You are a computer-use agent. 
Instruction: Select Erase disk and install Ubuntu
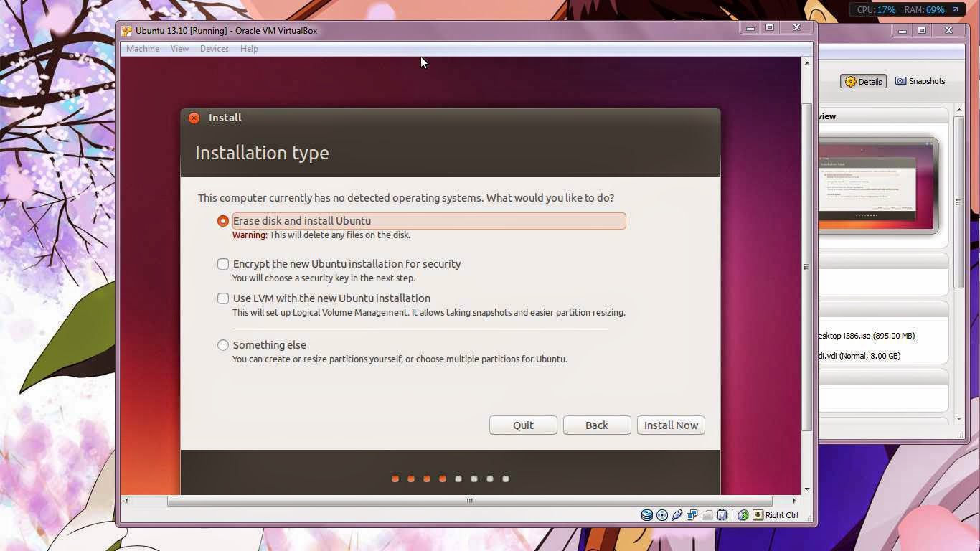point(223,221)
